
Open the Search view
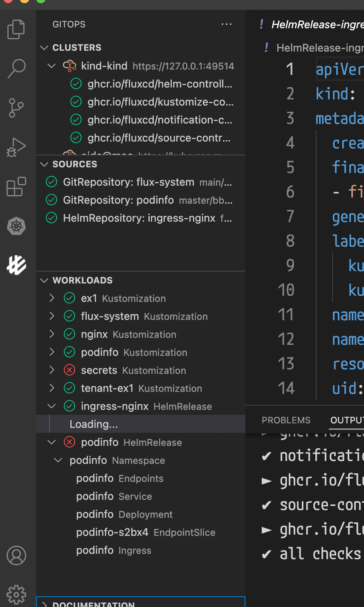click(16, 68)
